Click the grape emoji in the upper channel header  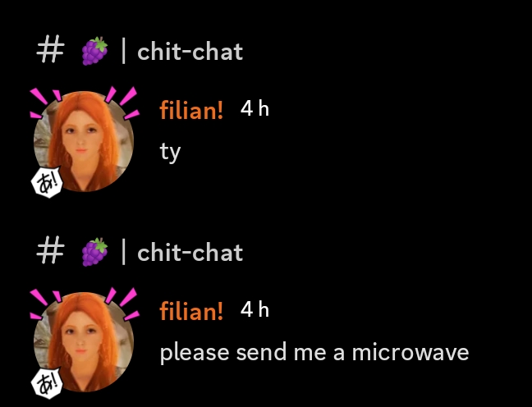point(94,51)
